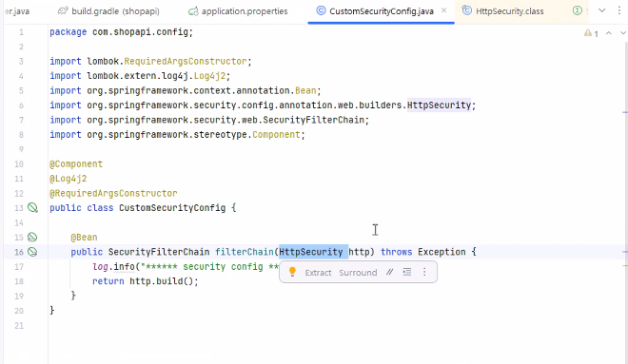
Task: Click the Component import on line 8
Action: click(x=177, y=135)
